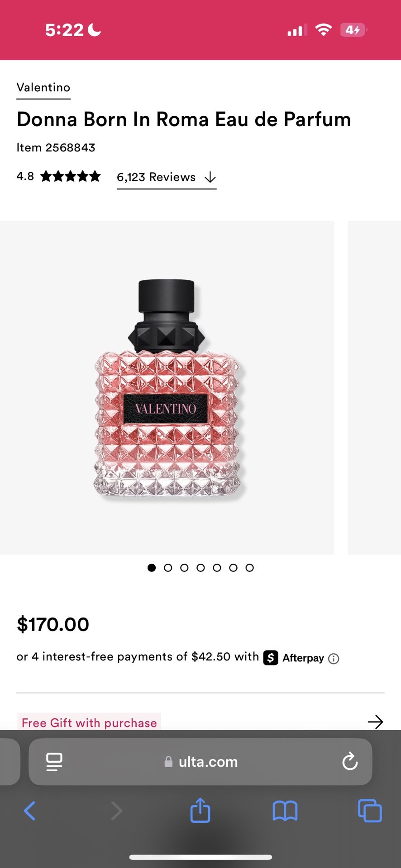The width and height of the screenshot is (401, 868).
Task: Select the fourth image carousel dot
Action: (200, 568)
